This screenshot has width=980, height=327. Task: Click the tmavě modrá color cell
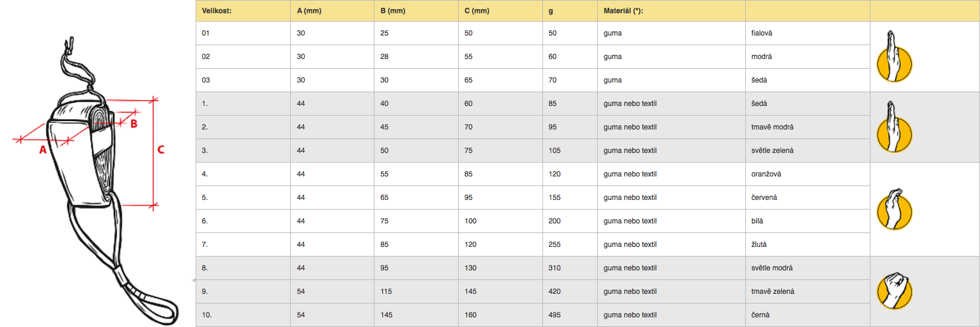(x=808, y=127)
